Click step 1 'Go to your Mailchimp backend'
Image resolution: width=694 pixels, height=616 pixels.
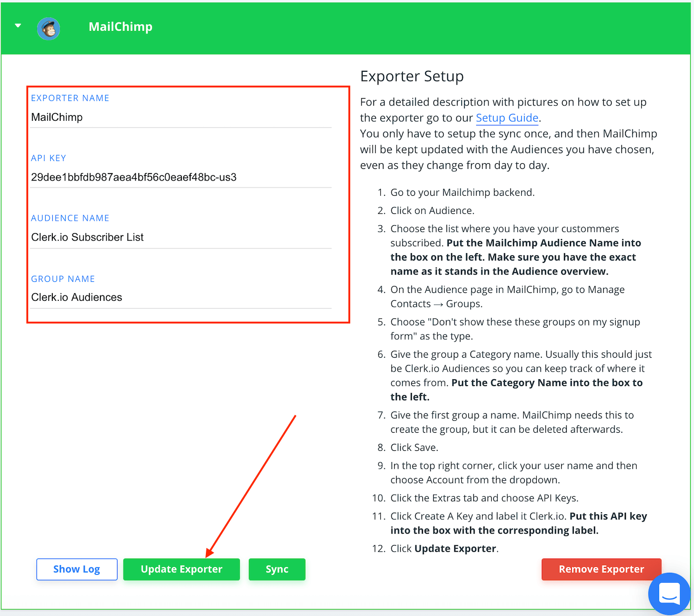(x=462, y=193)
